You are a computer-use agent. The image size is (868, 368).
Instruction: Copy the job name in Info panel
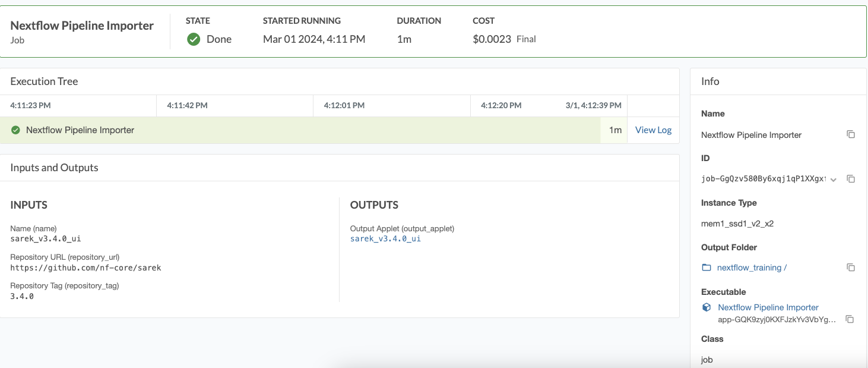tap(851, 134)
